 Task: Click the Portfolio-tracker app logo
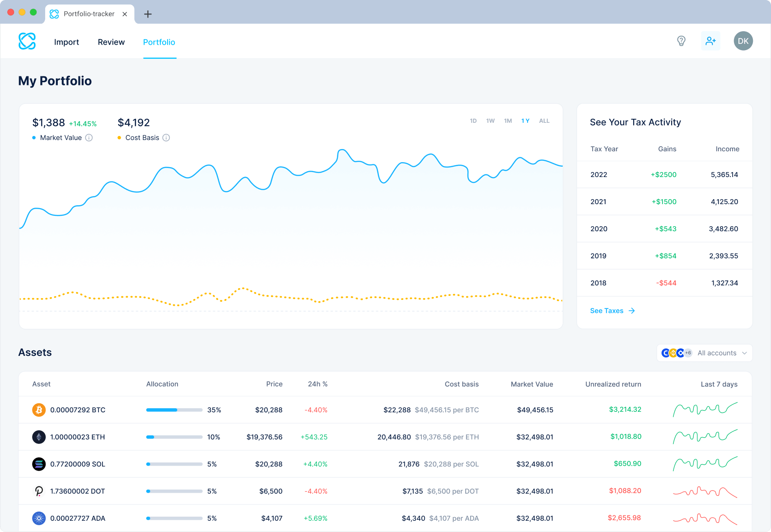[27, 41]
